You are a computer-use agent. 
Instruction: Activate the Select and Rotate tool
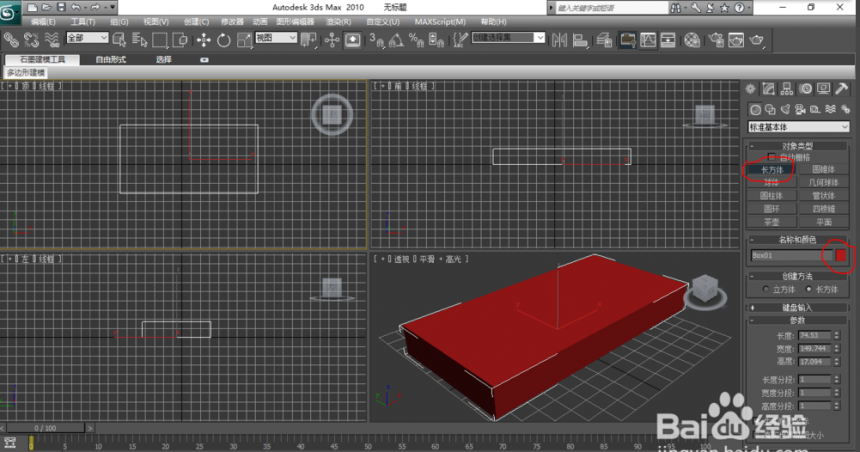224,39
